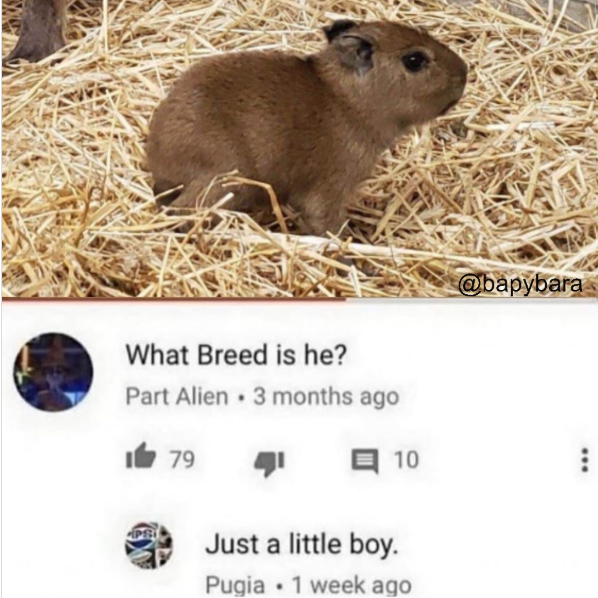The image size is (598, 598).
Task: Click the 79 likes count
Action: pos(182,459)
